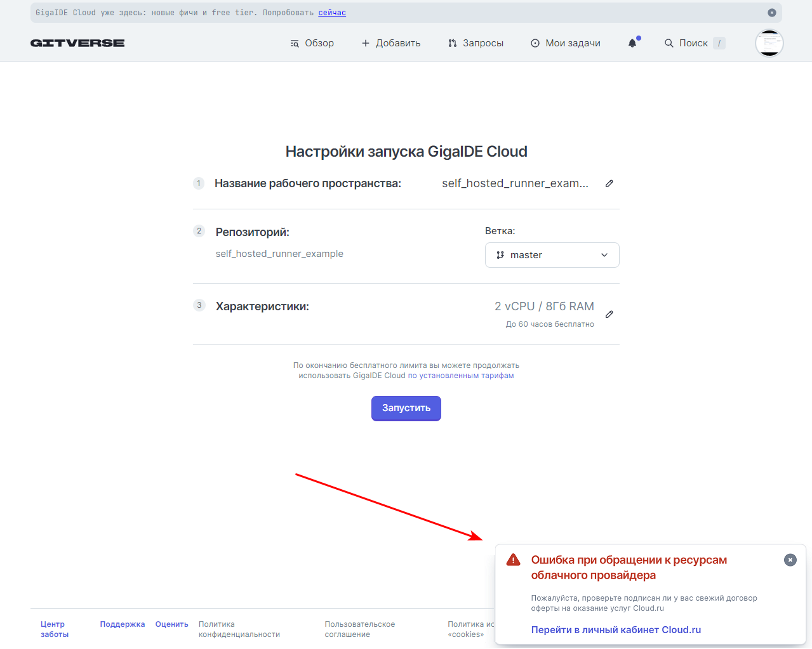Click the Запустить button
This screenshot has height=649, width=812.
406,408
